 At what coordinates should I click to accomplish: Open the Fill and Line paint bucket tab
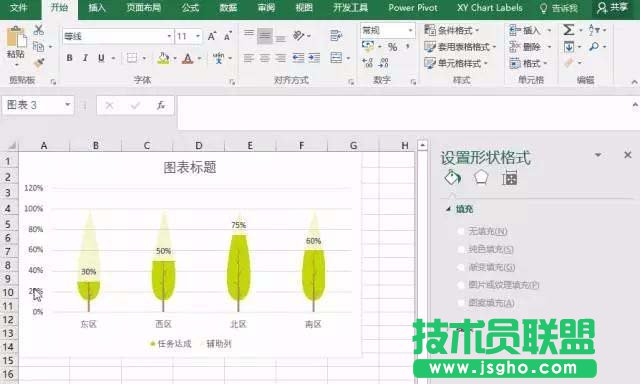click(453, 178)
